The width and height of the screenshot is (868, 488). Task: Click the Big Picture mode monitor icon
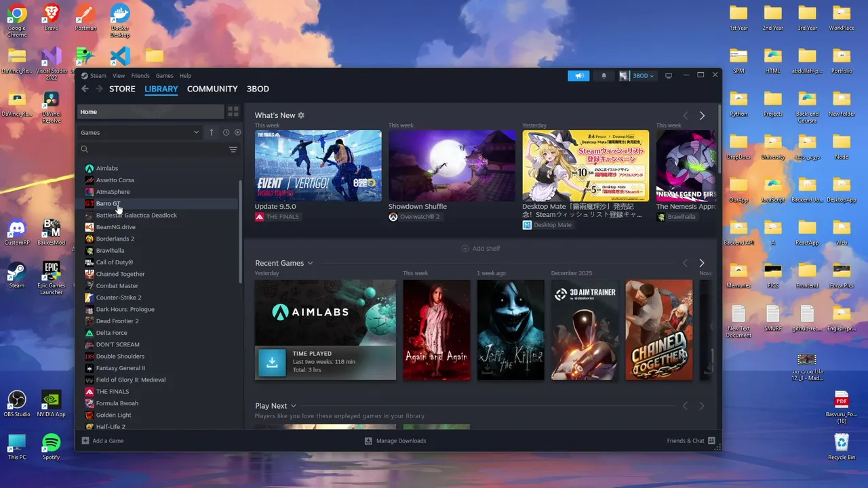[x=669, y=75]
